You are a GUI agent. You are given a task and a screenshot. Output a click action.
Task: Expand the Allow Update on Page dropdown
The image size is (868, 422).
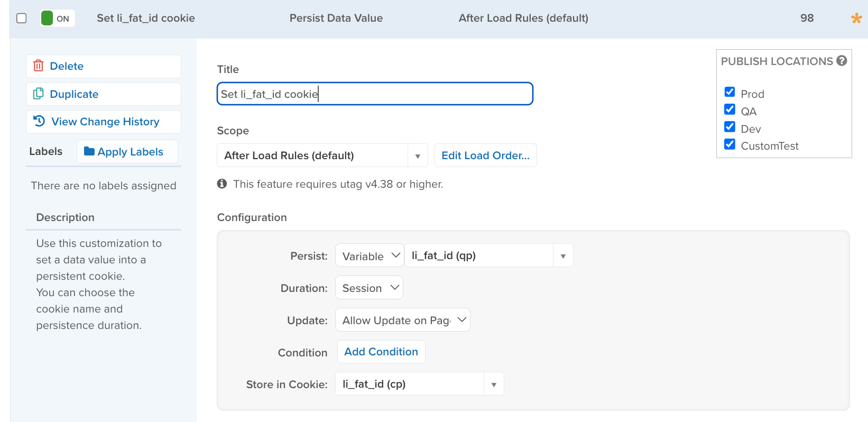(402, 320)
